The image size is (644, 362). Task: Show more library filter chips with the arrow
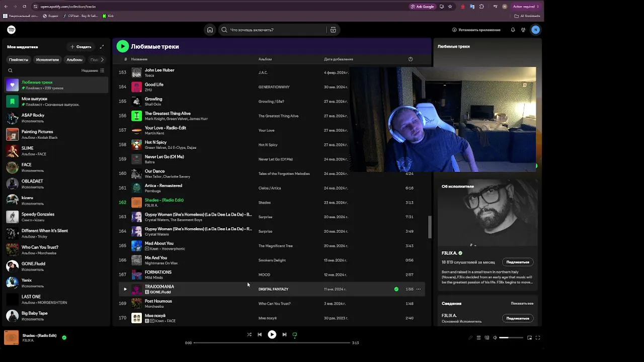[x=102, y=59]
